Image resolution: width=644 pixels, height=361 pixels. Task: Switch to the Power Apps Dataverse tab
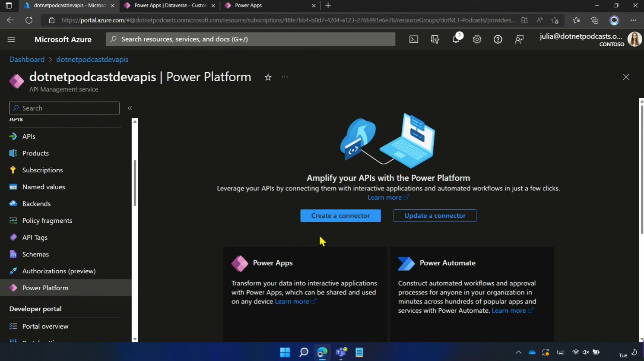pos(170,6)
